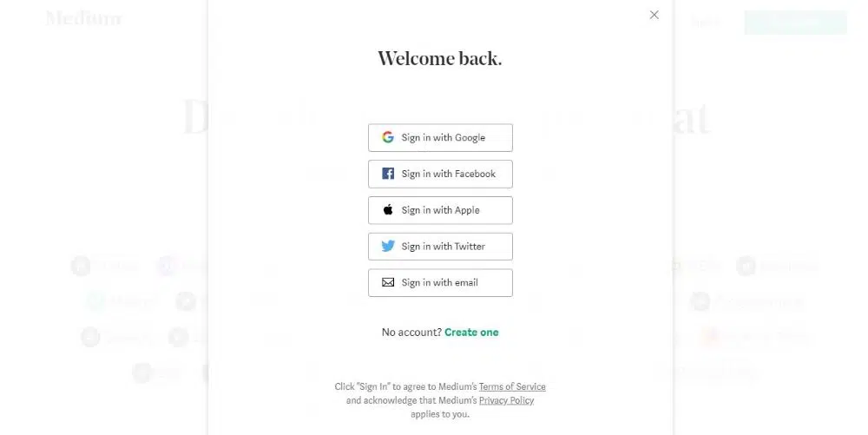Choose Sign in with Google
Viewport: 868px width, 435px height.
click(440, 138)
